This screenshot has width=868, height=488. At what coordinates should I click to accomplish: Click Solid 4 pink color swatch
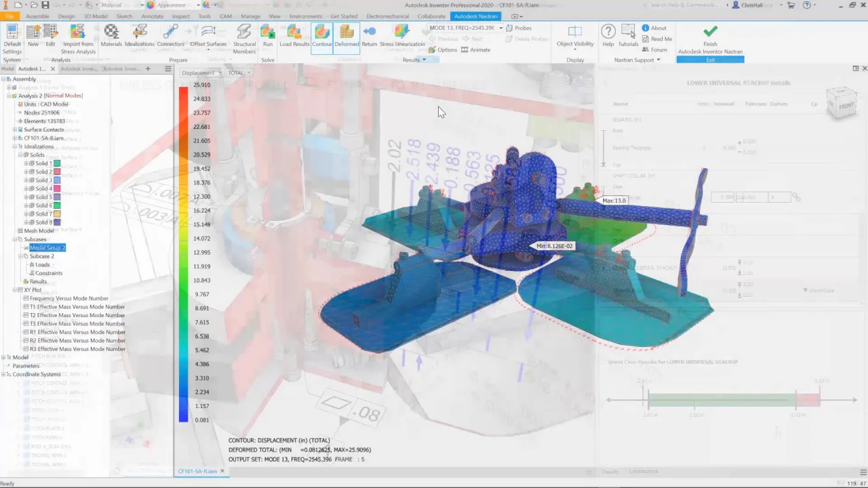pyautogui.click(x=57, y=188)
